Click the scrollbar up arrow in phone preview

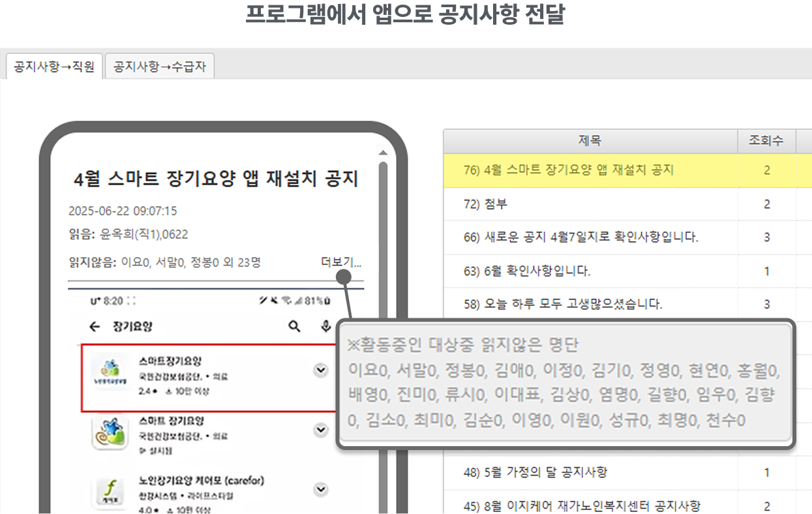(x=383, y=153)
